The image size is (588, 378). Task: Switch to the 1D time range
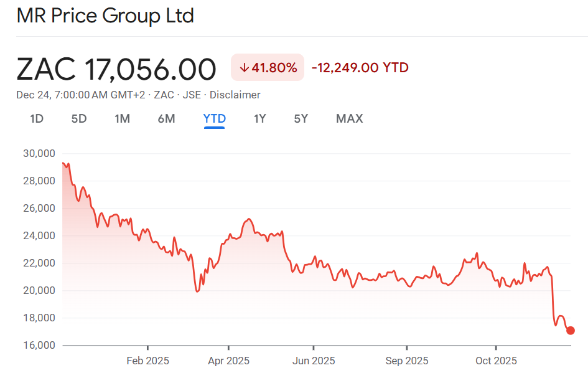pyautogui.click(x=37, y=118)
